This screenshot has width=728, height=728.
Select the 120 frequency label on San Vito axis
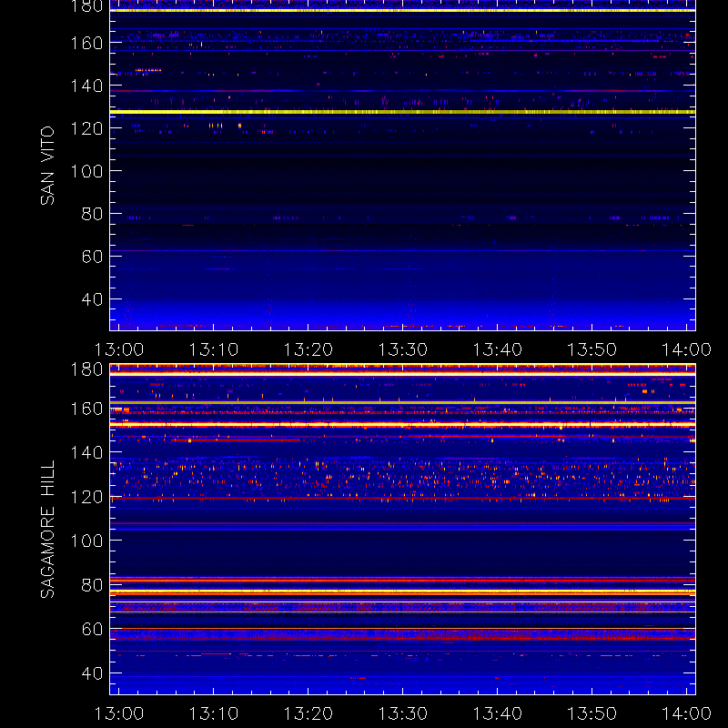pos(86,128)
